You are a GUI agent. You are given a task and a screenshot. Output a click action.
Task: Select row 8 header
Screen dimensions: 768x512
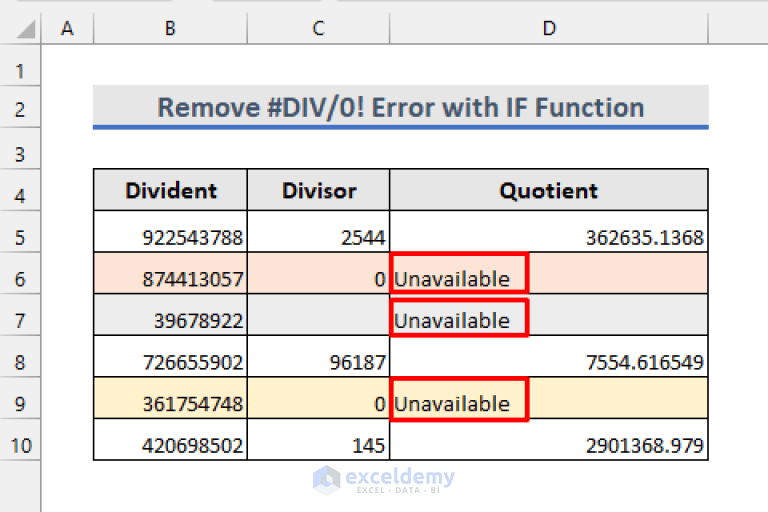click(20, 357)
